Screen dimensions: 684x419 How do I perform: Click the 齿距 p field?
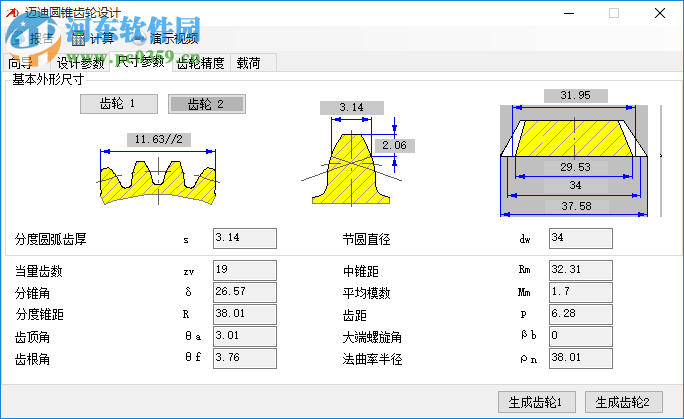coord(581,314)
